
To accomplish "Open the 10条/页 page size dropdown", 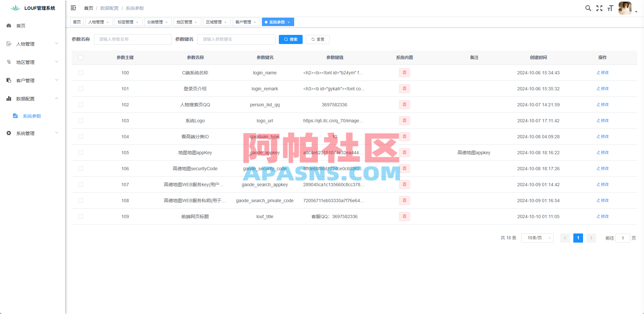I will tap(537, 238).
